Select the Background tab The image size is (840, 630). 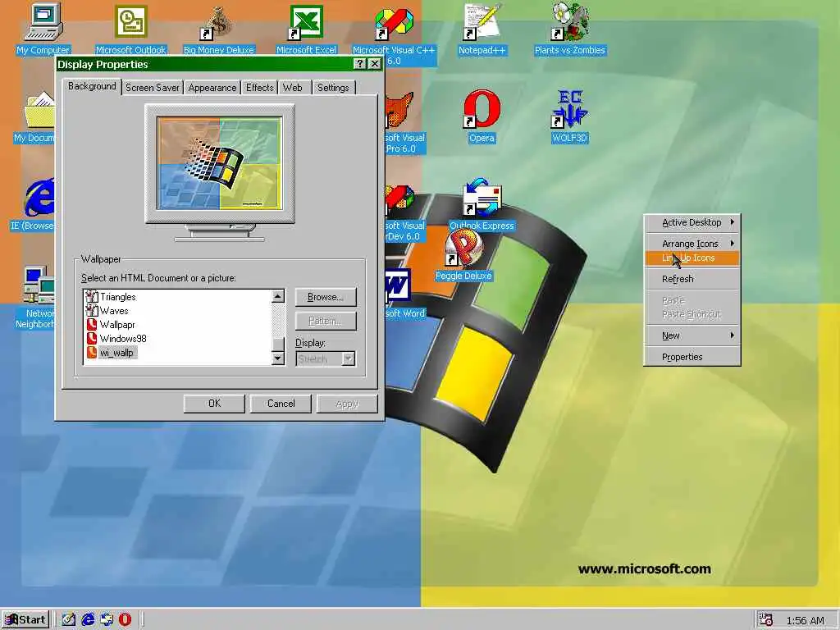pyautogui.click(x=92, y=86)
